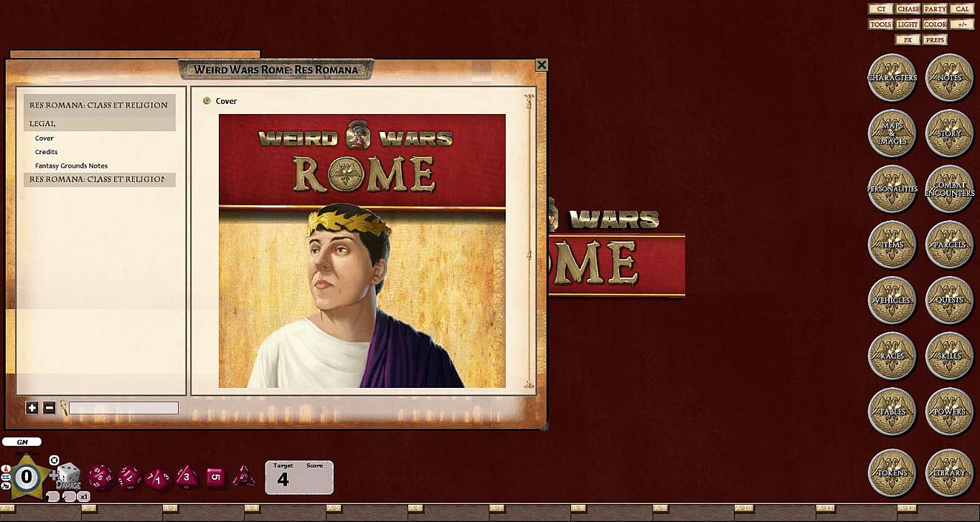Select the Legal chapter heading
980x522 pixels.
100,123
